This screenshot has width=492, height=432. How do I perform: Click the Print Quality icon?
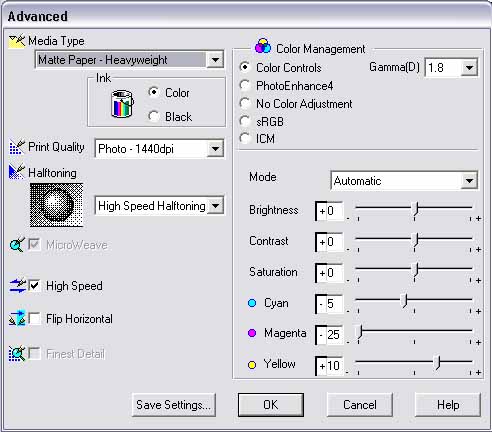(17, 147)
